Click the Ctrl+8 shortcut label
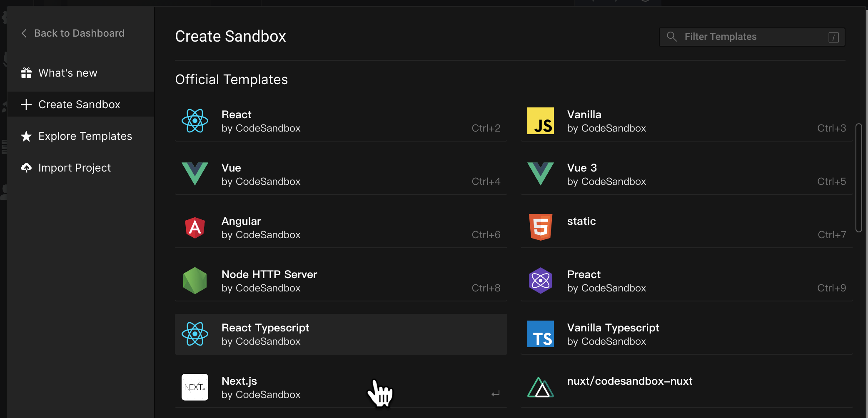Viewport: 868px width, 418px height. pyautogui.click(x=486, y=288)
